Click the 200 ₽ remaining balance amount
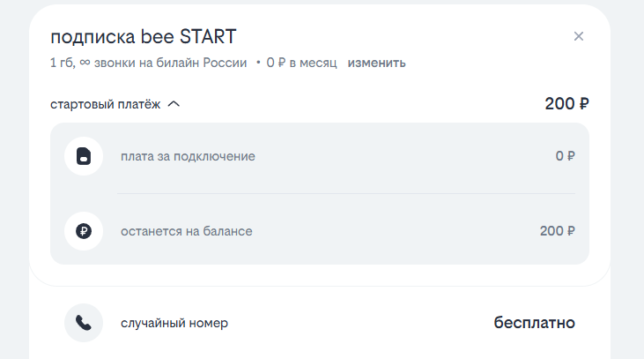Viewport: 644px width, 359px height. click(557, 232)
